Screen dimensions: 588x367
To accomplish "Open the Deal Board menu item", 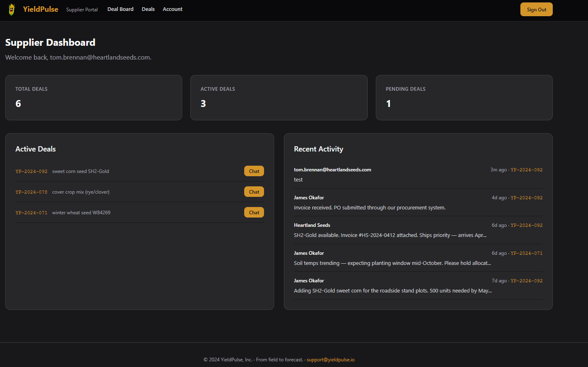I will click(120, 9).
